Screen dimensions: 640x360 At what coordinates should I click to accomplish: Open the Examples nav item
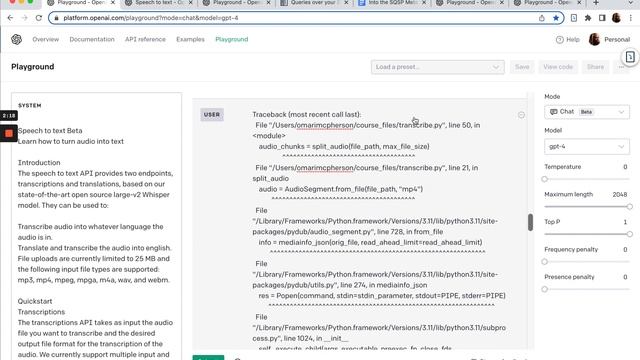coord(190,40)
